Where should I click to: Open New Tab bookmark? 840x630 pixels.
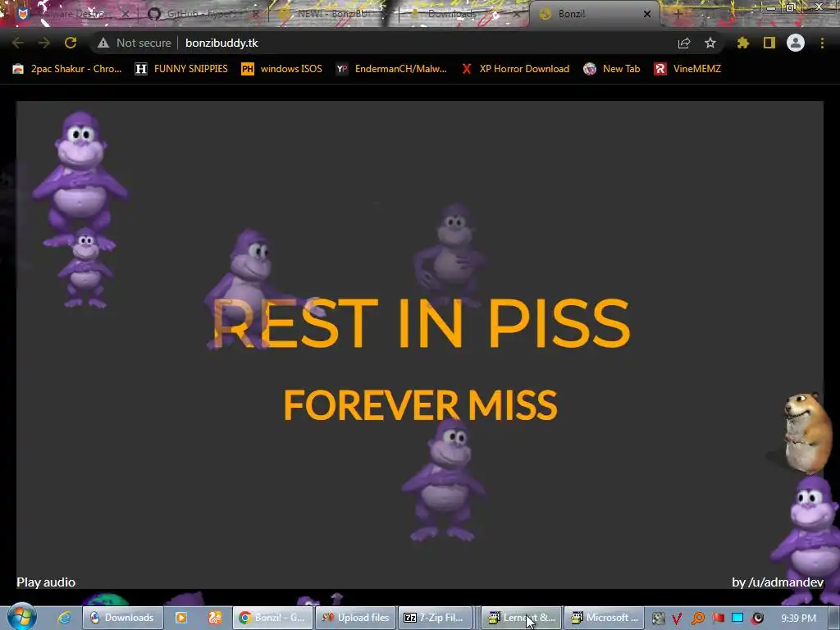(x=612, y=69)
